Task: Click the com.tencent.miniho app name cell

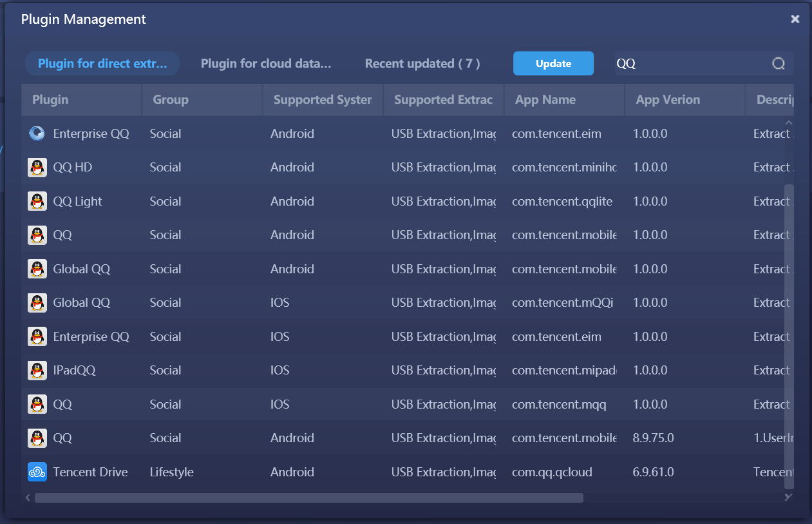Action: click(564, 168)
